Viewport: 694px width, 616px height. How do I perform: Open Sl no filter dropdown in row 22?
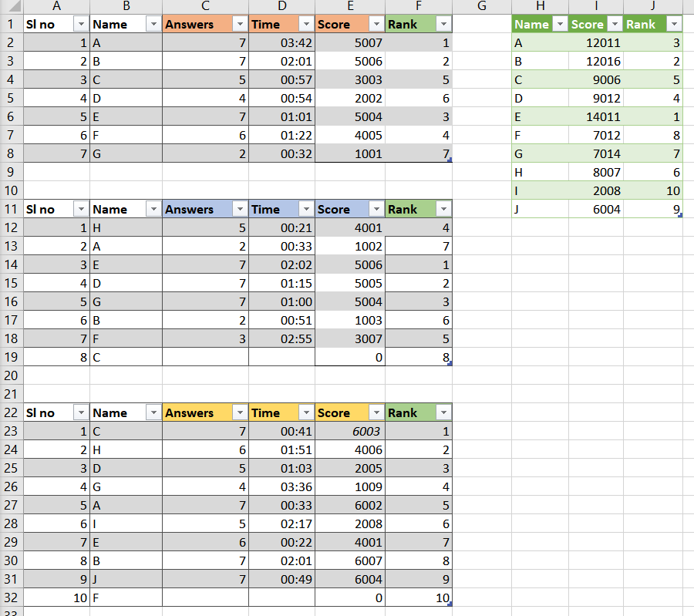pyautogui.click(x=81, y=412)
